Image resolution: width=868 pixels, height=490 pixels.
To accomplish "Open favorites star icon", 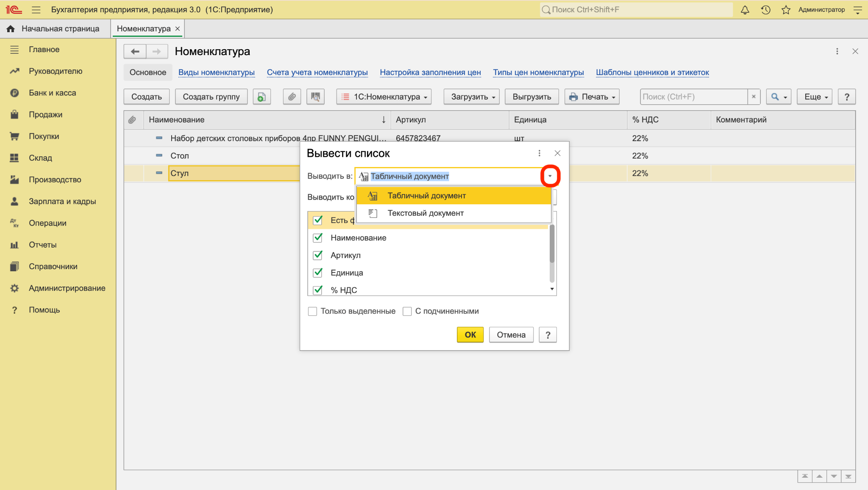I will (x=786, y=10).
